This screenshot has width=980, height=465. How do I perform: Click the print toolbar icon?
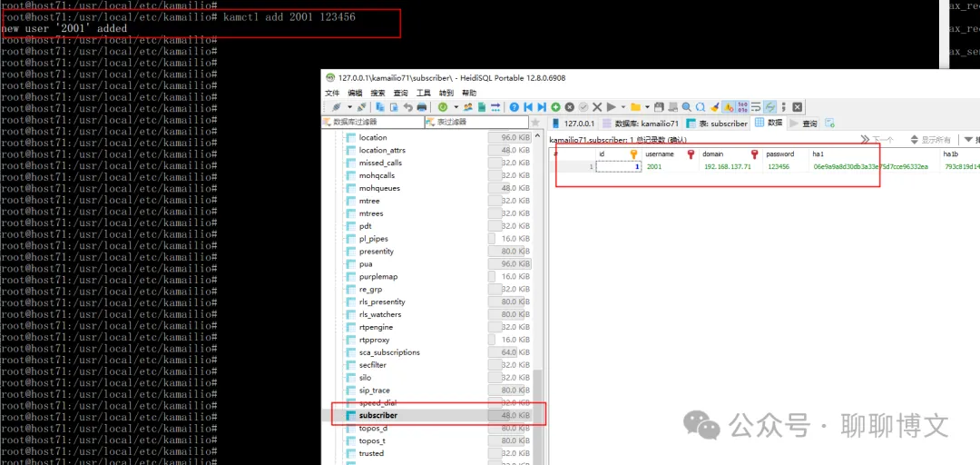[422, 107]
